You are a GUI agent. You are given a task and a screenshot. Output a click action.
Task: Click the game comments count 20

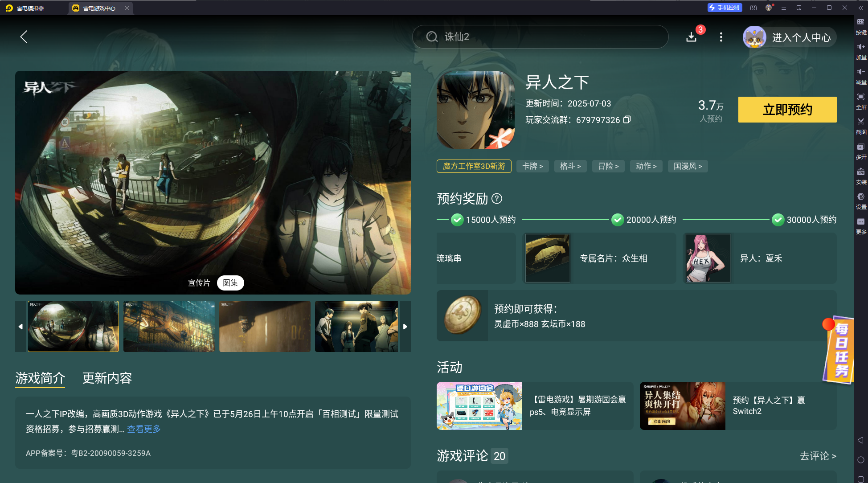pos(500,456)
